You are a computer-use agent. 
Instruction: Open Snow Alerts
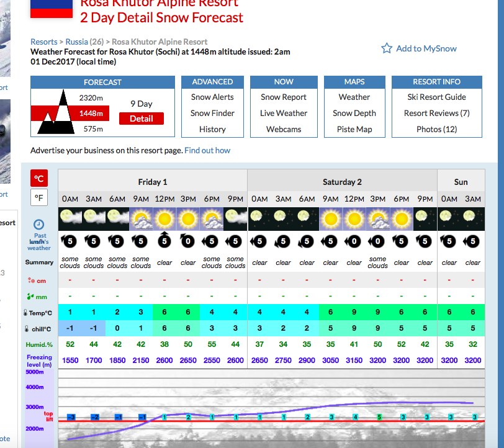pos(212,97)
